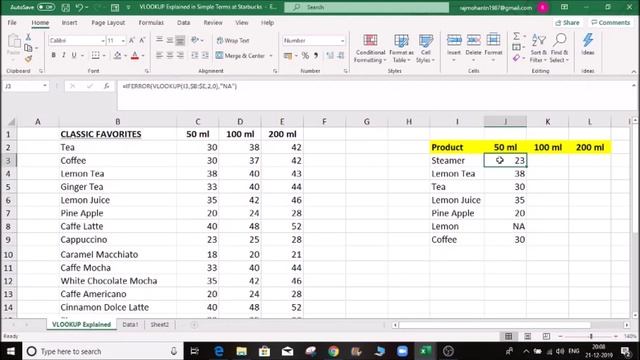Center text horizontally icon
This screenshot has width=640, height=360.
click(169, 55)
